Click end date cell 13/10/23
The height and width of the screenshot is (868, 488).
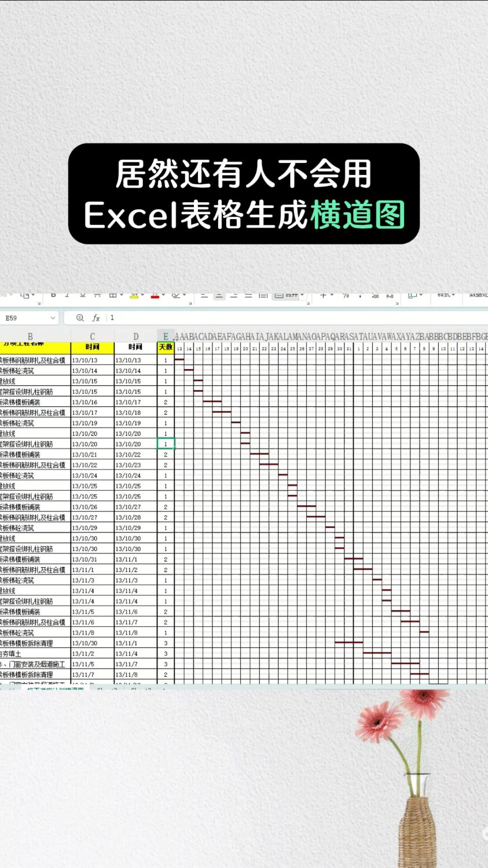[136, 465]
